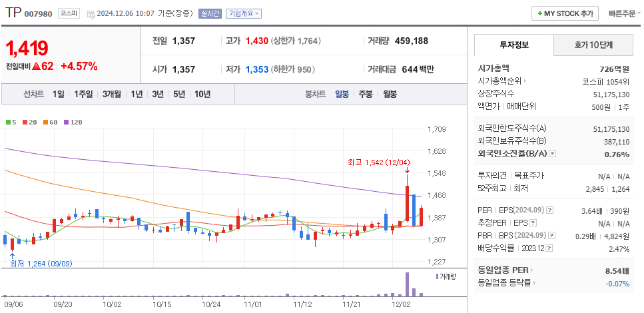Expand the 기업개요 dropdown

pos(244,13)
